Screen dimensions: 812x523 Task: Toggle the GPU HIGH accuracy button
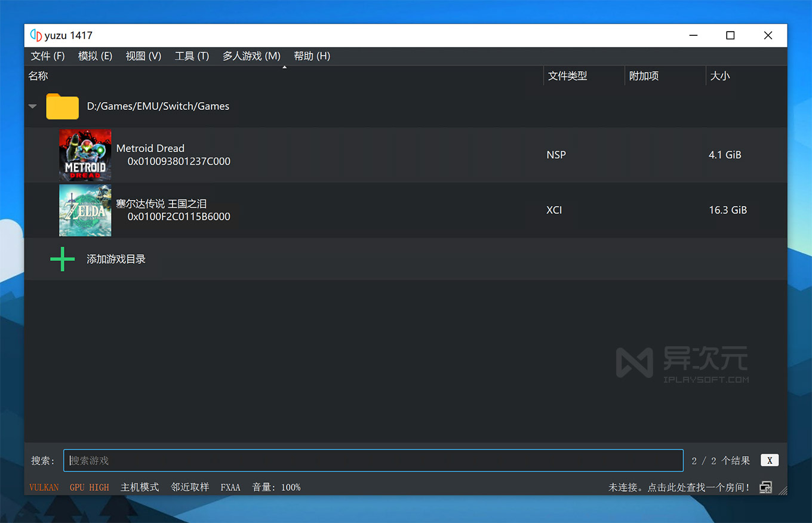tap(90, 487)
